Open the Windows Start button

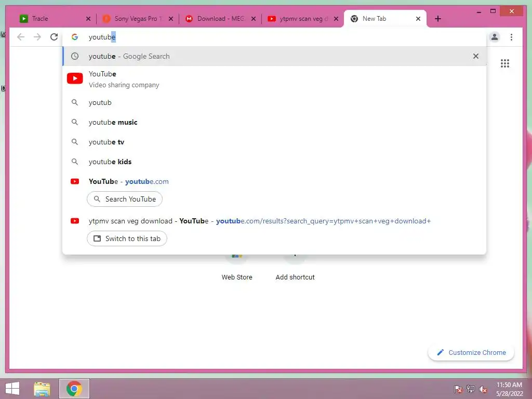pos(12,389)
